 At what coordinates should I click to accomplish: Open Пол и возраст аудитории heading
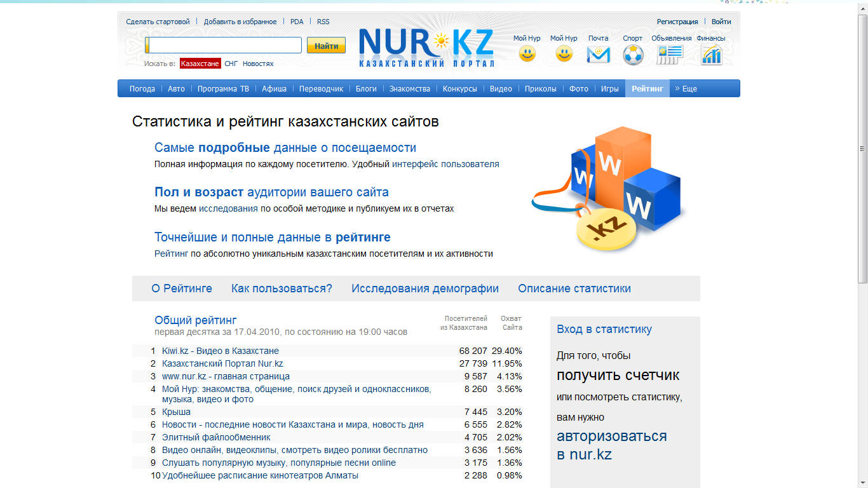271,193
